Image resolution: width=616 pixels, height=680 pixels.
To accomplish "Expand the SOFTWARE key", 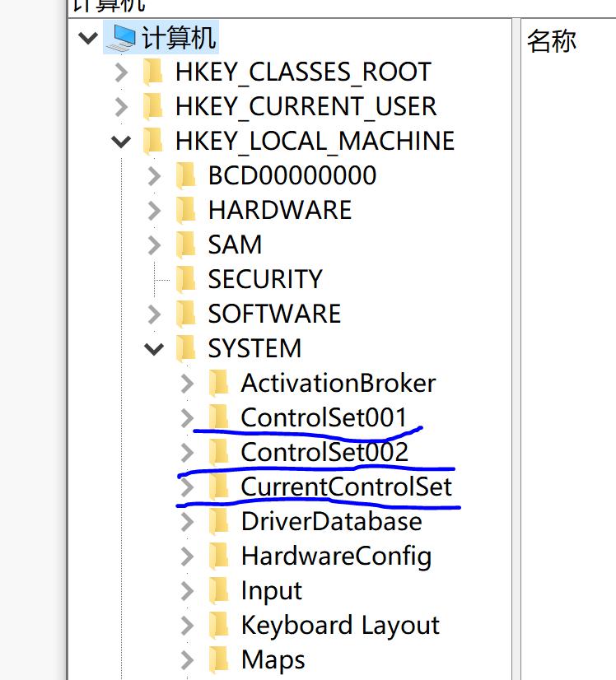I will [154, 314].
